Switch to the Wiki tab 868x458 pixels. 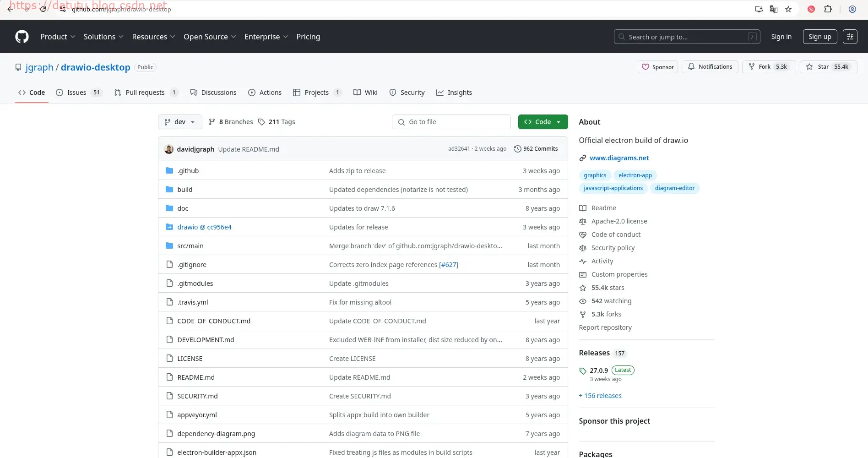[x=365, y=93]
